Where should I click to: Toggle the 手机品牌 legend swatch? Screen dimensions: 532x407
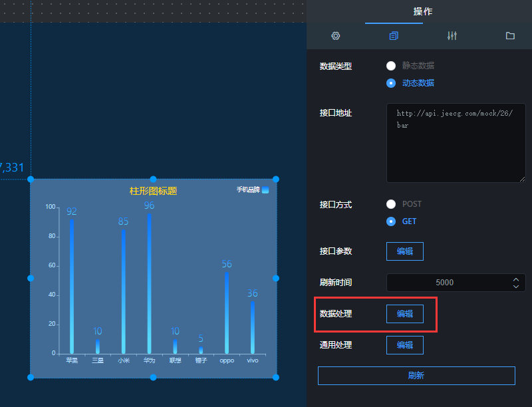tap(265, 190)
